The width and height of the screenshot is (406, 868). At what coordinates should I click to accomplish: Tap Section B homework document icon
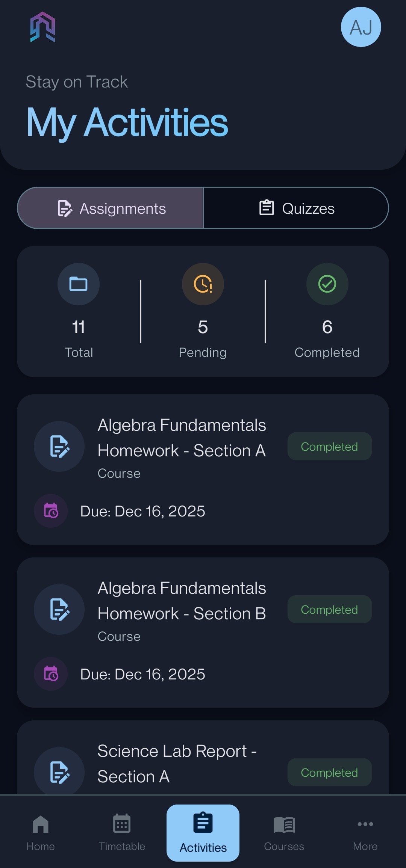[59, 609]
